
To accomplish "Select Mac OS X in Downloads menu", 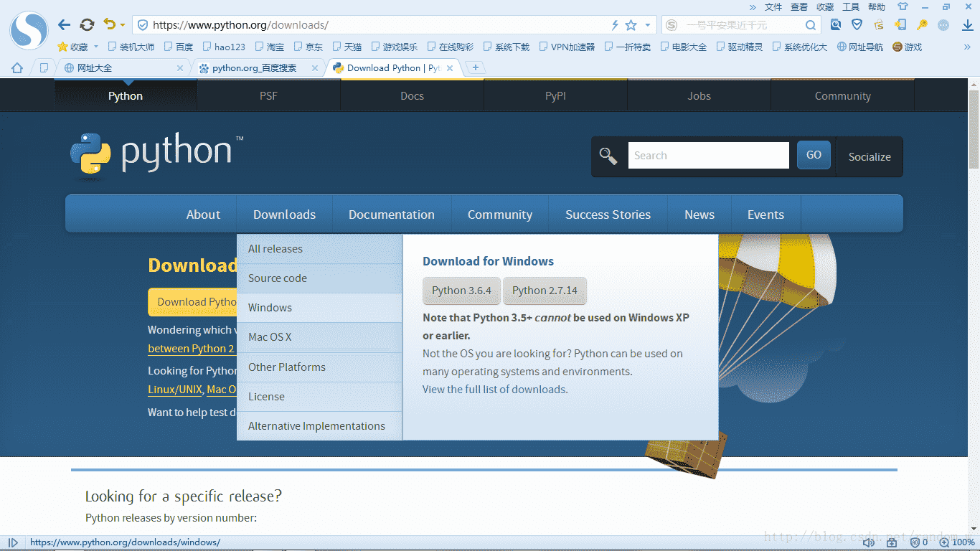I will tap(319, 337).
